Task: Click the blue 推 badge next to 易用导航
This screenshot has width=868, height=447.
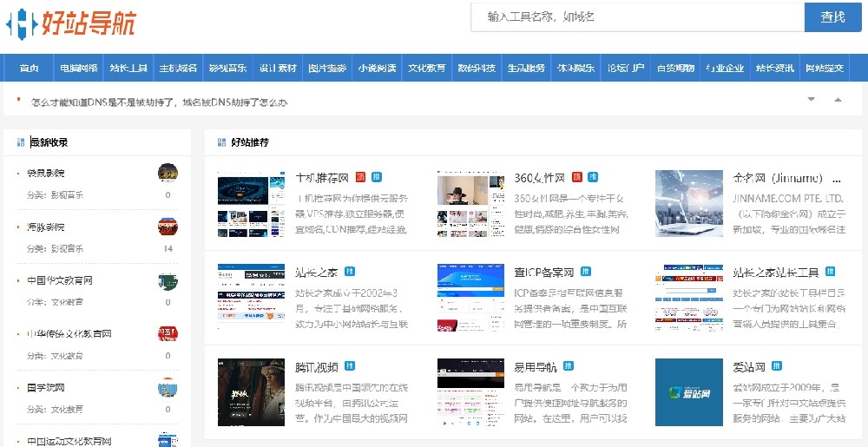Action: point(563,366)
